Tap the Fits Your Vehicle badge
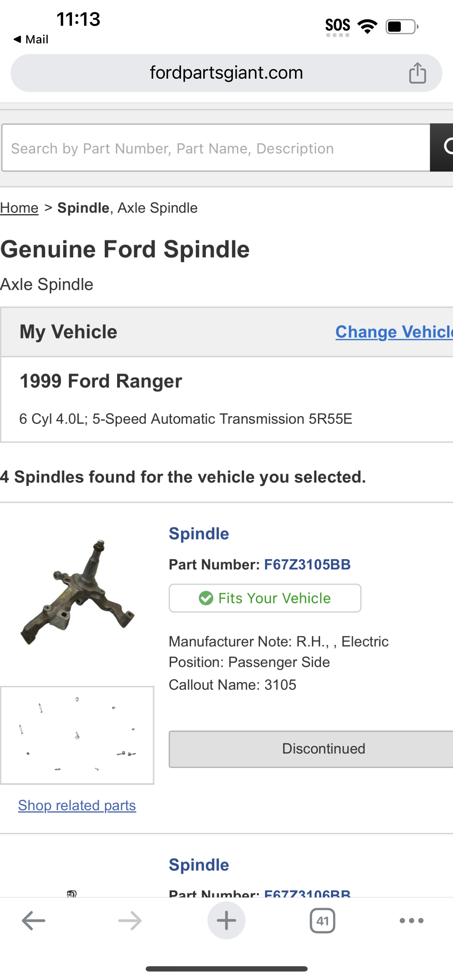The height and width of the screenshot is (980, 453). coord(265,598)
